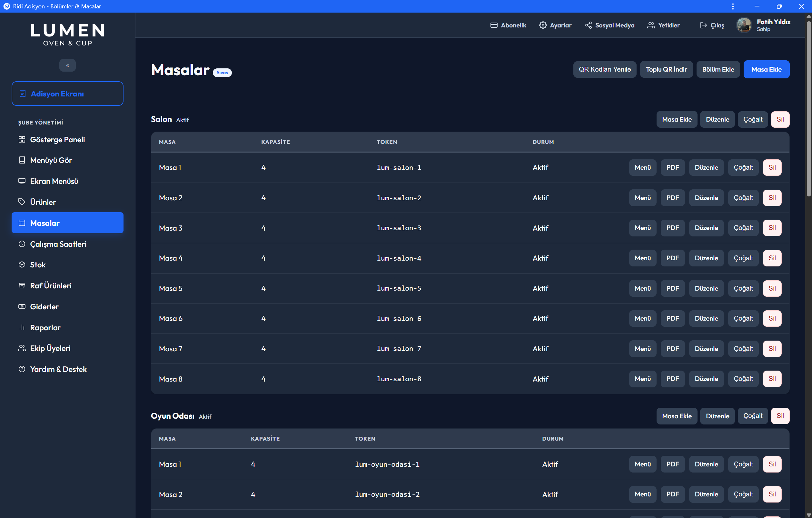The height and width of the screenshot is (518, 812).
Task: Click the Yardım & Destek help icon
Action: click(x=22, y=369)
